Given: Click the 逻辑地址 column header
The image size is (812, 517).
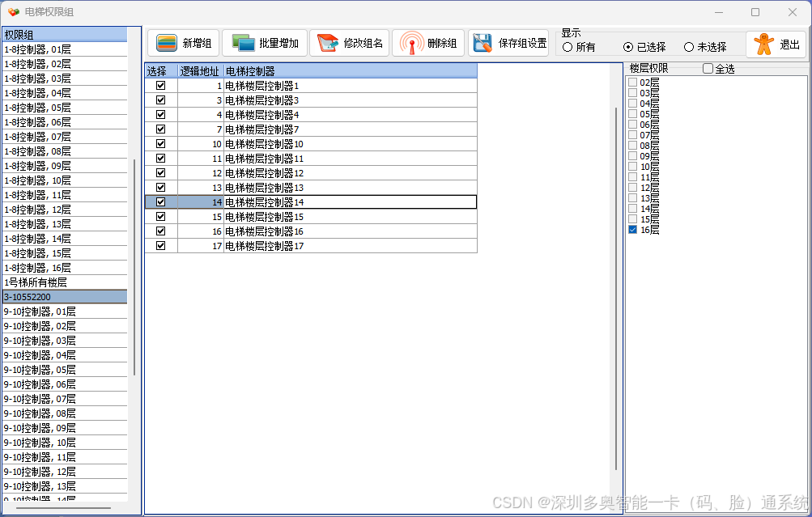Looking at the screenshot, I should coord(201,71).
